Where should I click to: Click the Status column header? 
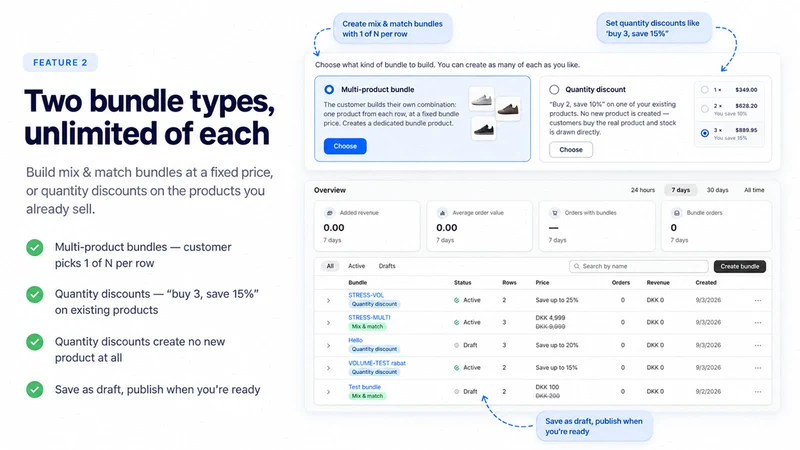tap(463, 283)
